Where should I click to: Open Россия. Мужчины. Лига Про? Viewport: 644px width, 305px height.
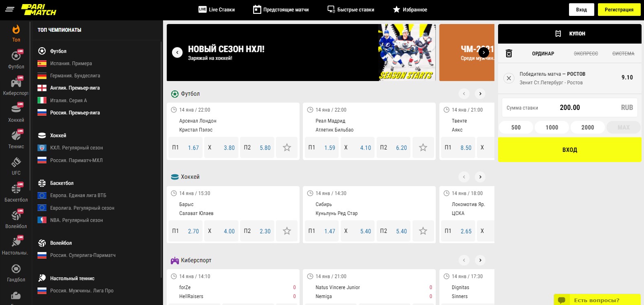tap(82, 291)
